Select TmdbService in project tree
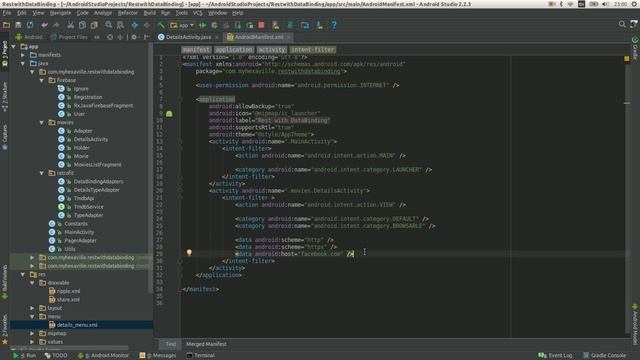 coord(89,207)
